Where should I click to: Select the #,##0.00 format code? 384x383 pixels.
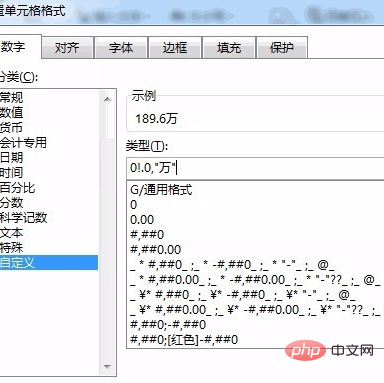[256, 250]
